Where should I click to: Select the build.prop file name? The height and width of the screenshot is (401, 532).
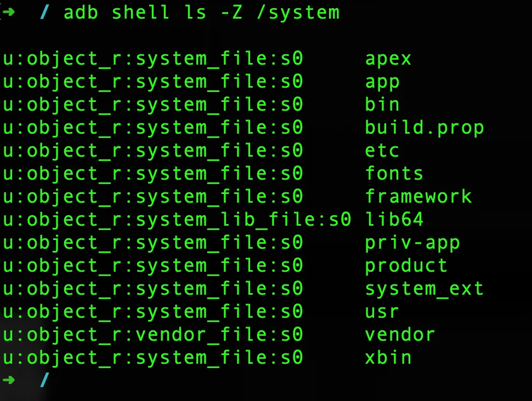click(425, 127)
